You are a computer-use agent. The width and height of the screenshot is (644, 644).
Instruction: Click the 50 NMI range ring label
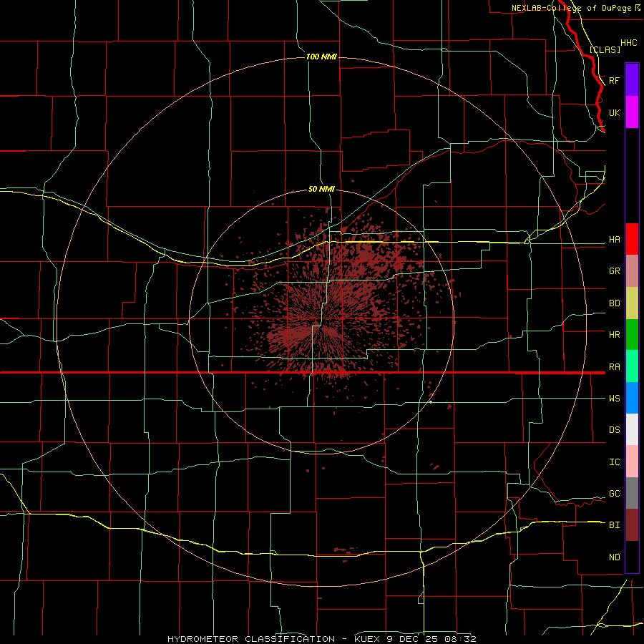coord(321,189)
